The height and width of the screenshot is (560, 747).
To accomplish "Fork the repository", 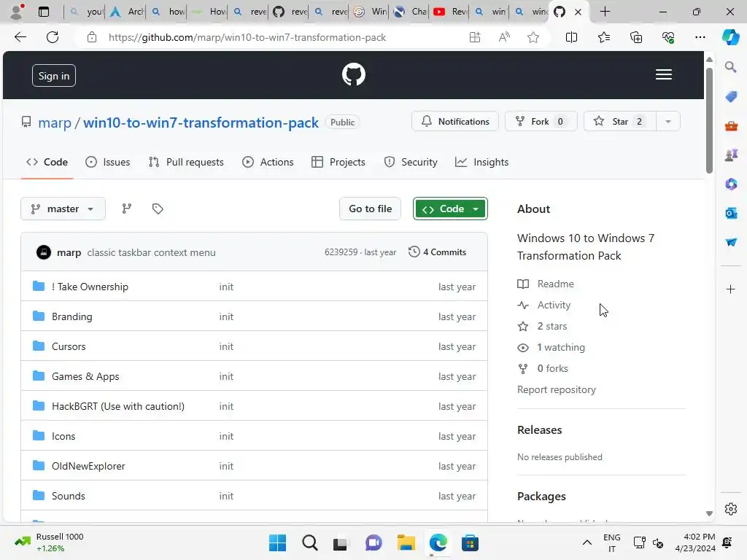I will click(541, 122).
